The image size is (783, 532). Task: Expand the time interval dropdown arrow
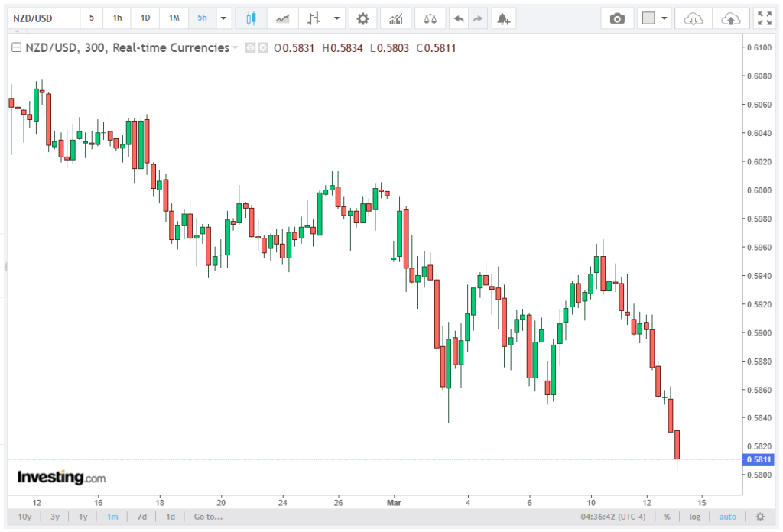tap(223, 18)
